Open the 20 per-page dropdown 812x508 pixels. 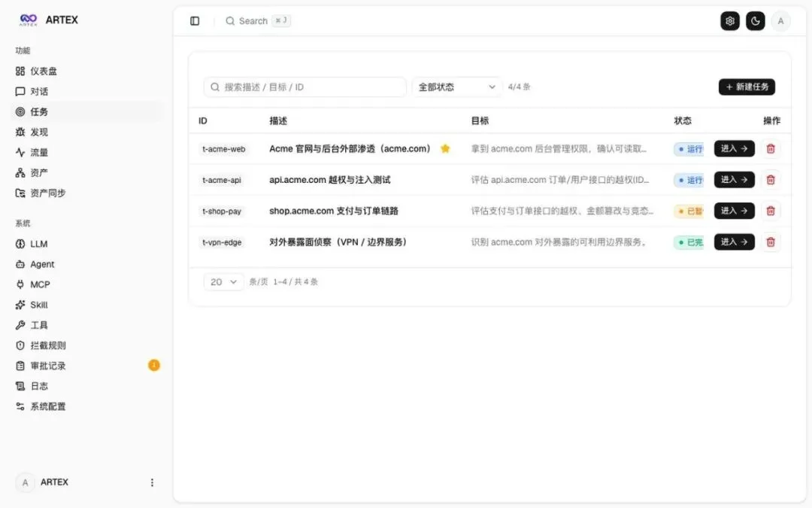[x=223, y=282]
